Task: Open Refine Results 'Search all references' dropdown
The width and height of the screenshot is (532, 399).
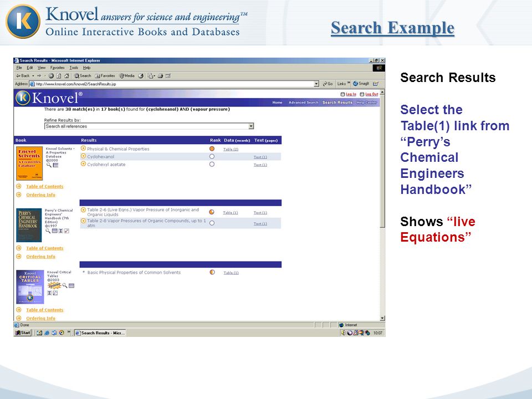Action: click(251, 126)
